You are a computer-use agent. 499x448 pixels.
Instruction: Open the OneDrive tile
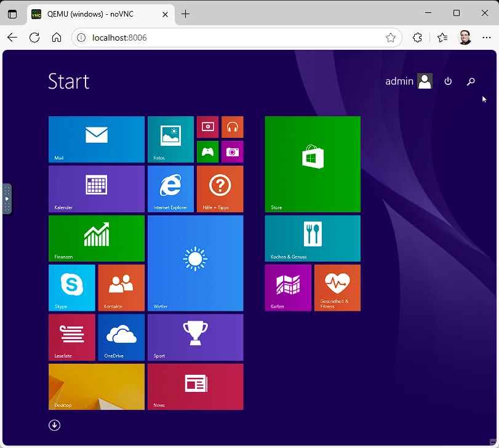tap(121, 337)
